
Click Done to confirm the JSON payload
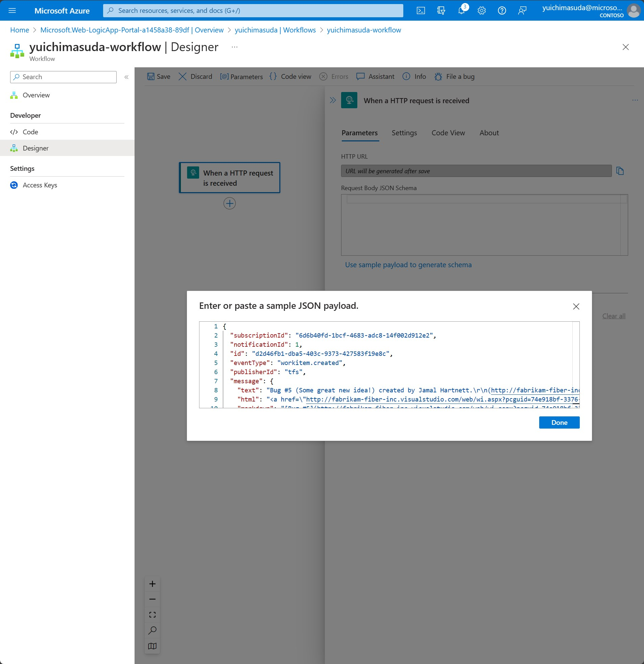tap(559, 422)
